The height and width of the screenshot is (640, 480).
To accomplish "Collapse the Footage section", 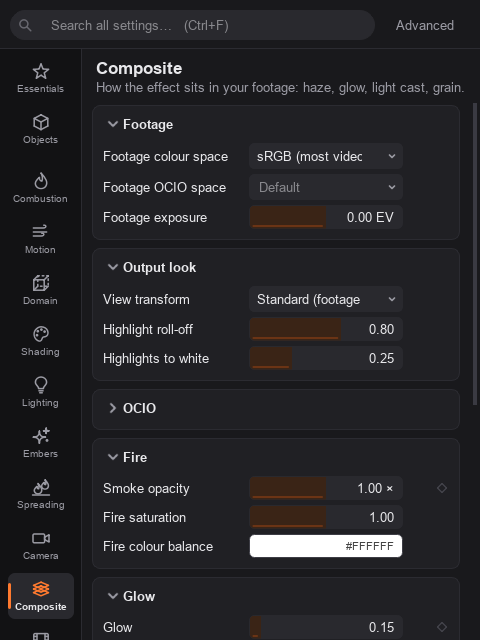I will click(x=113, y=124).
